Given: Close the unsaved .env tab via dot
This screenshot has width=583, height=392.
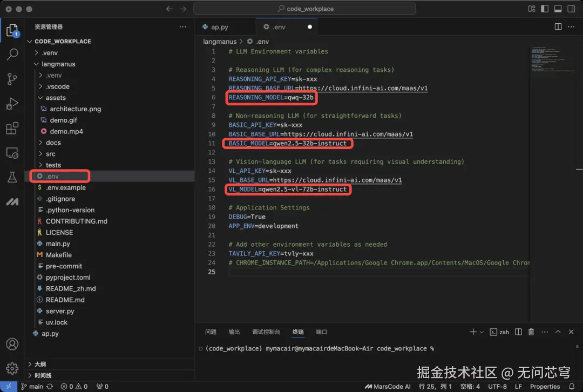Looking at the screenshot, I should pos(310,27).
